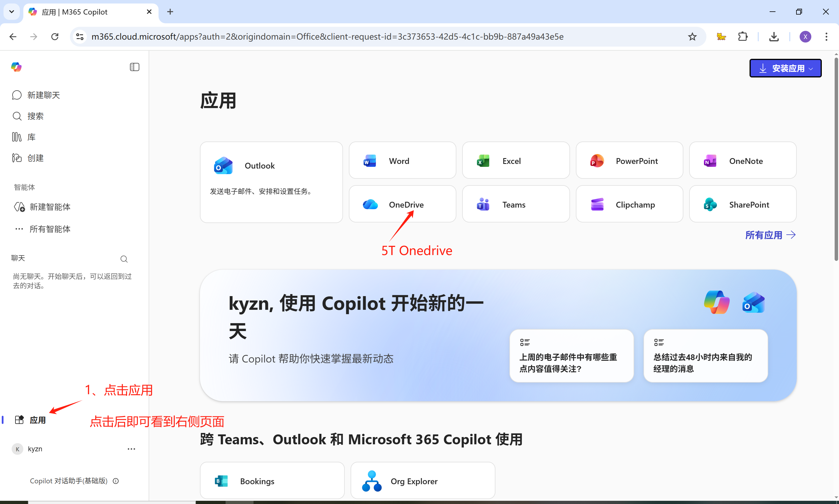Toggle the bookmark star in address bar
This screenshot has height=504, width=839.
pyautogui.click(x=692, y=36)
